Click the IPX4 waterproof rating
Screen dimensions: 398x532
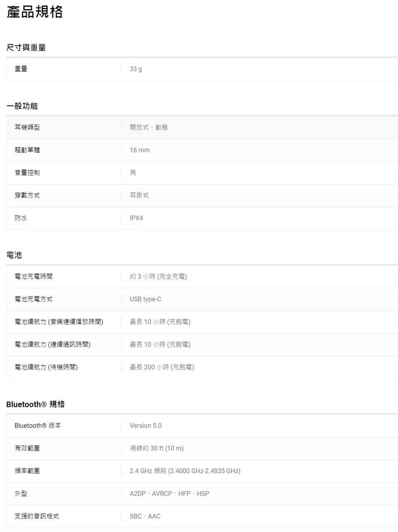136,218
